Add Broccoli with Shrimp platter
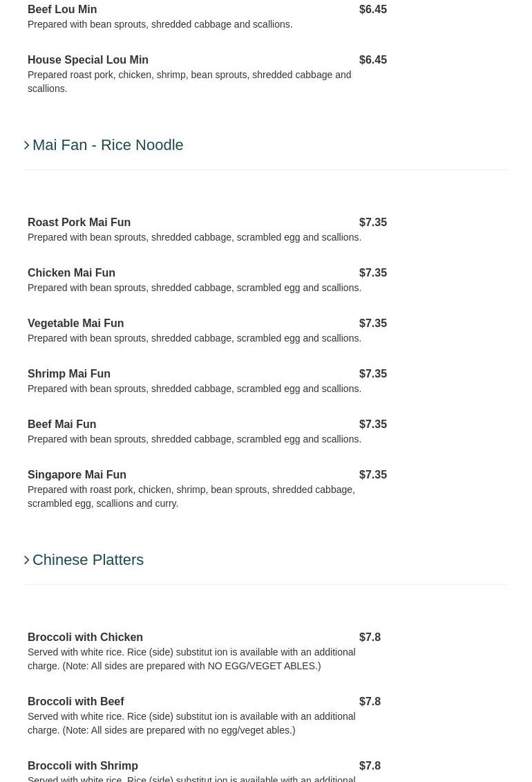Viewport: 532px width, 782px height. click(x=83, y=766)
